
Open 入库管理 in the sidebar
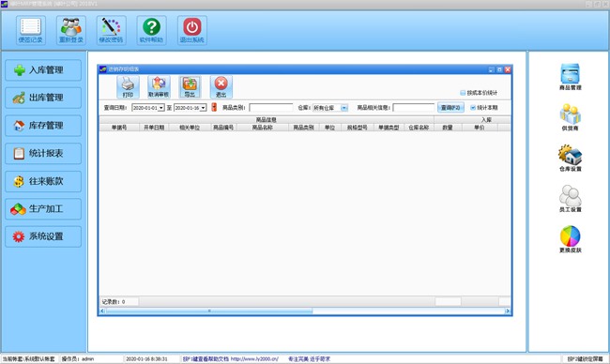point(43,70)
